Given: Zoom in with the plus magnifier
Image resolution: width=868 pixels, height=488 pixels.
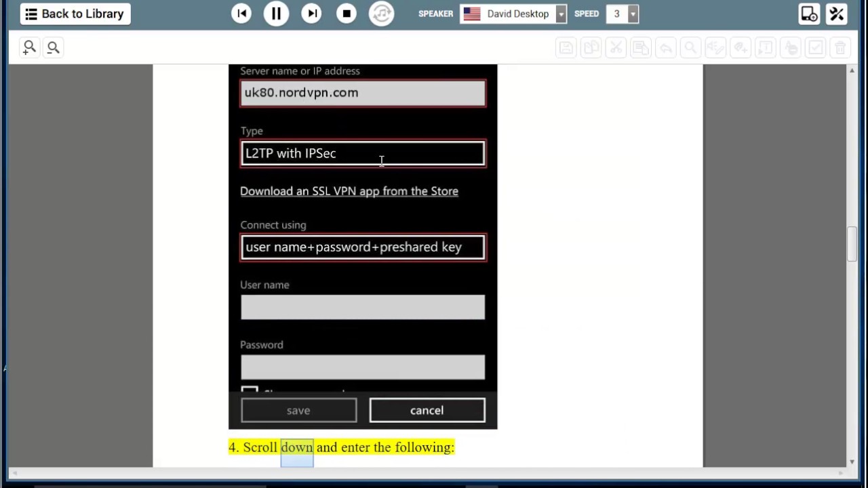Looking at the screenshot, I should (x=29, y=47).
